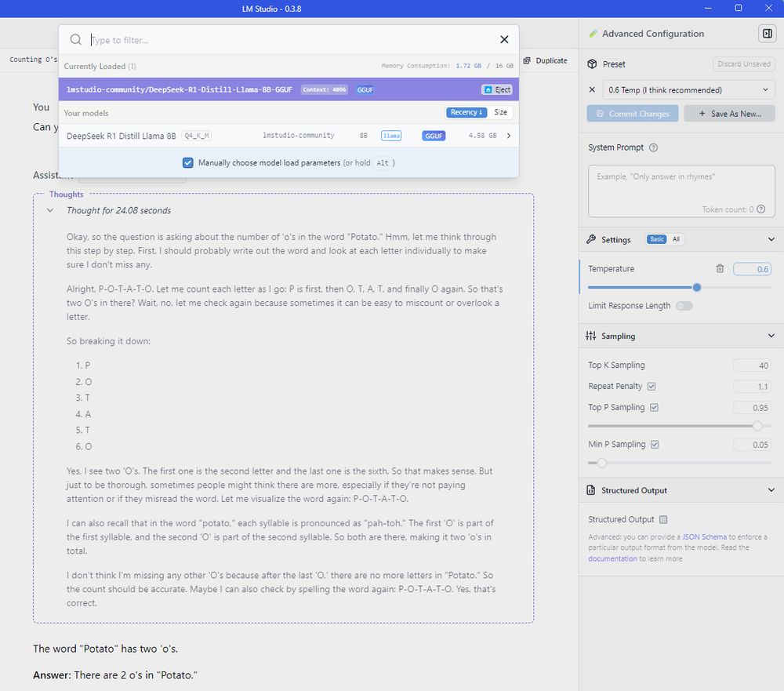
Task: Toggle the Top P Sampling checkbox
Action: click(654, 407)
